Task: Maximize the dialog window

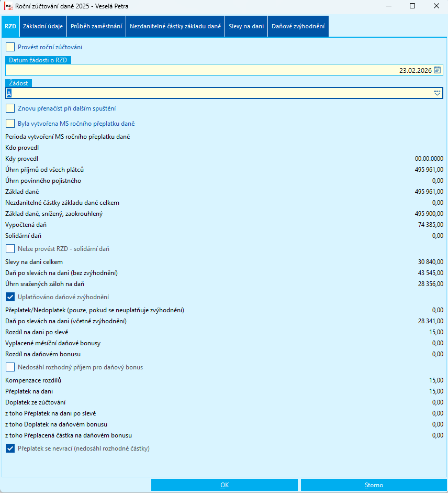Action: [412, 6]
